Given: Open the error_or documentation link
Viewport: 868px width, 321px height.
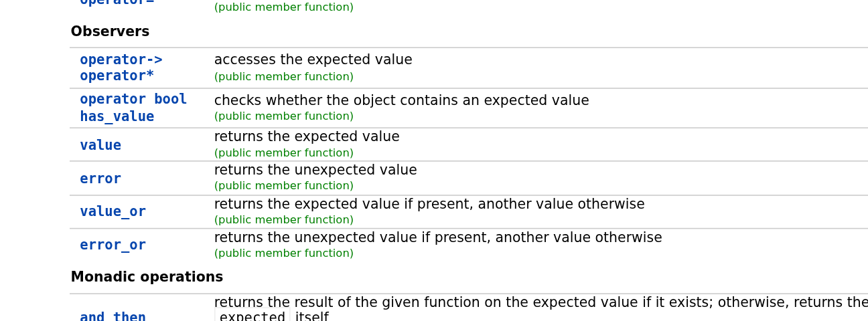Looking at the screenshot, I should click(x=113, y=245).
